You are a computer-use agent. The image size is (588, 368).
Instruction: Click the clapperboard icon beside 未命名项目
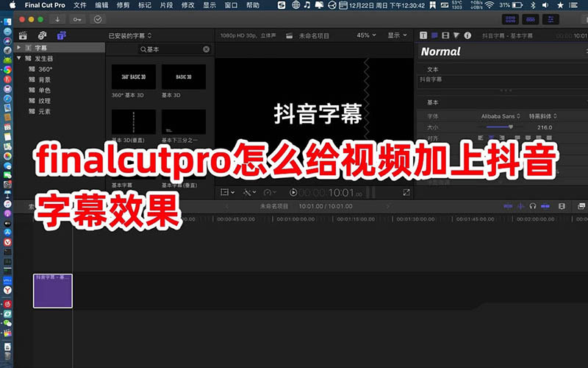click(x=289, y=35)
